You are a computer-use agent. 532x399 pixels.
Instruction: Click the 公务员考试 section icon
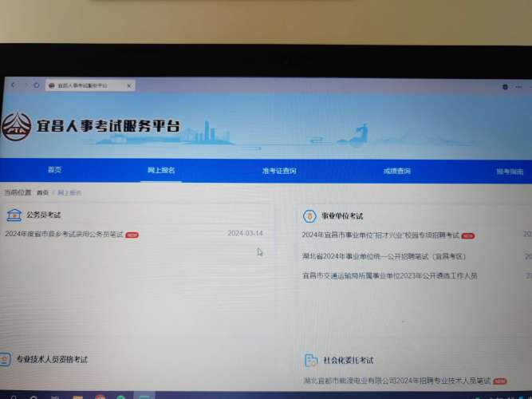click(x=14, y=215)
